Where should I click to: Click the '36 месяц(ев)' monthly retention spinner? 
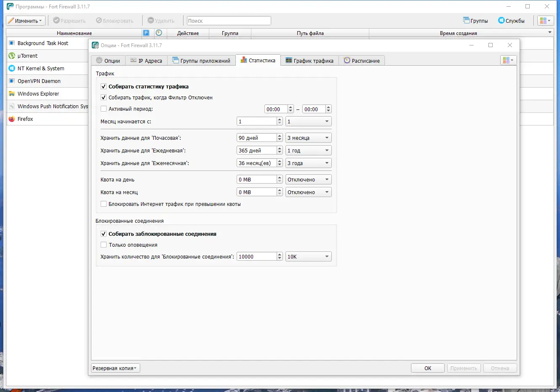coord(259,163)
